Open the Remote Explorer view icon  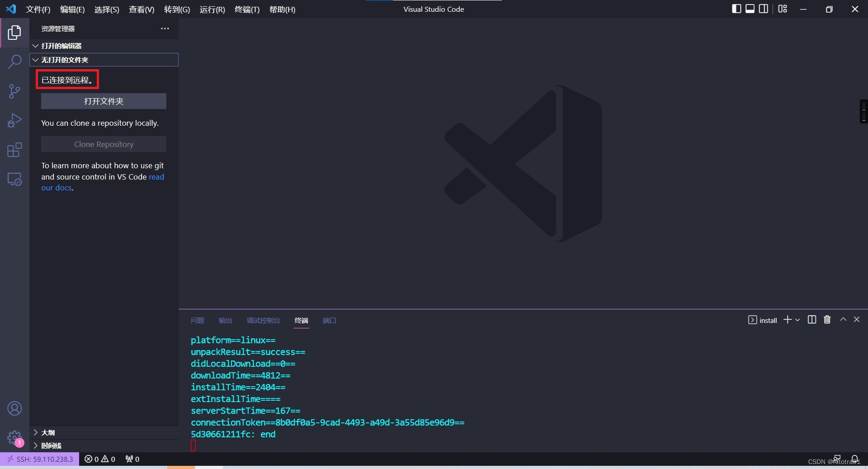(14, 179)
